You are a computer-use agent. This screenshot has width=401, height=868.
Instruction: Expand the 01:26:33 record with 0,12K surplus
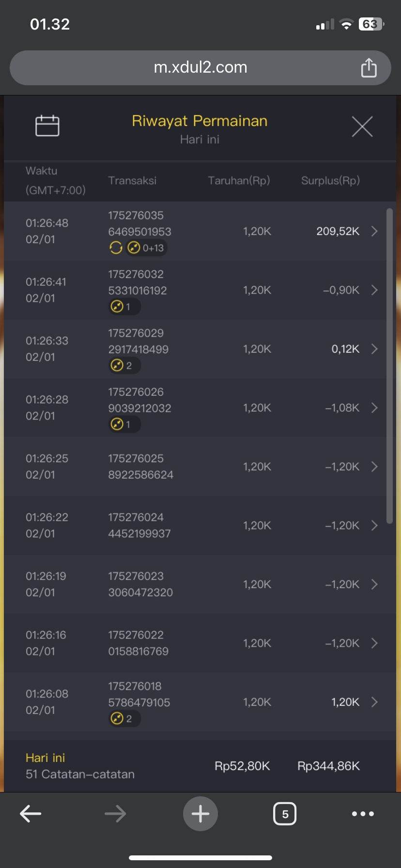tap(374, 349)
